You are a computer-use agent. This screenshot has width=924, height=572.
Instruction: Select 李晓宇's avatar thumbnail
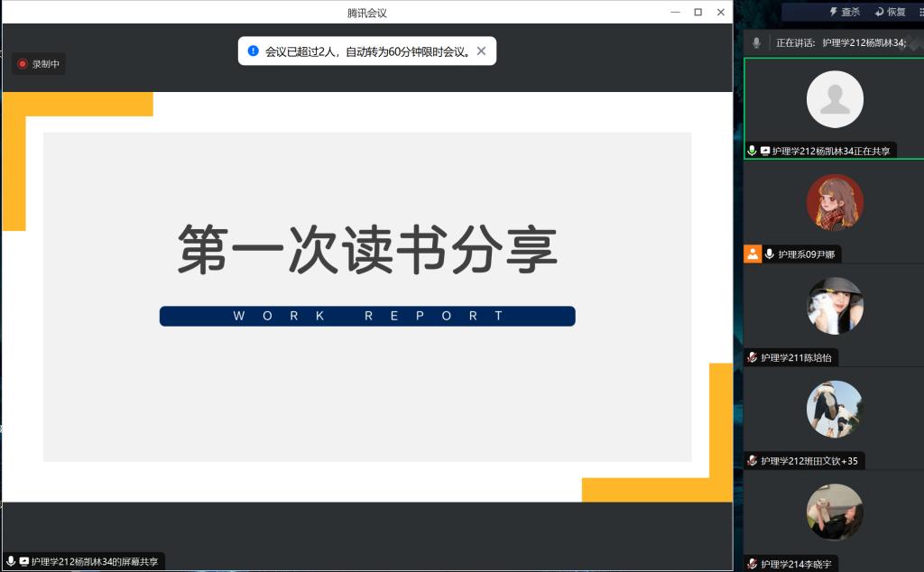(x=835, y=512)
